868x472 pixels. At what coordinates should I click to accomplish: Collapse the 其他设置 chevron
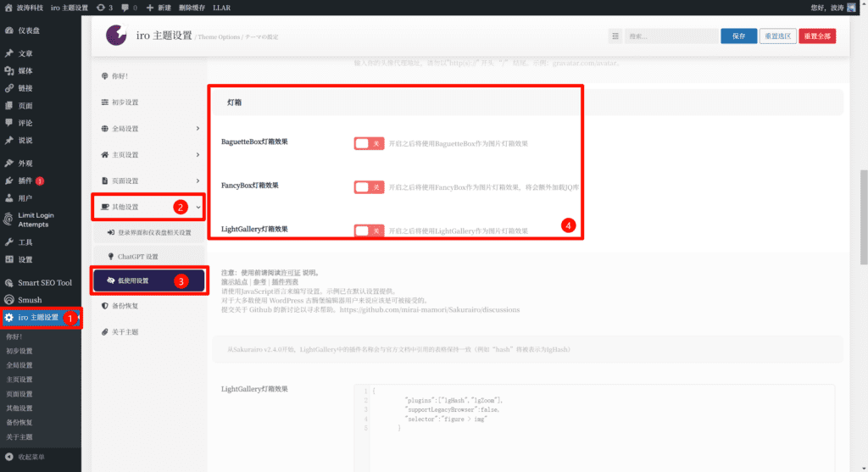(x=198, y=207)
